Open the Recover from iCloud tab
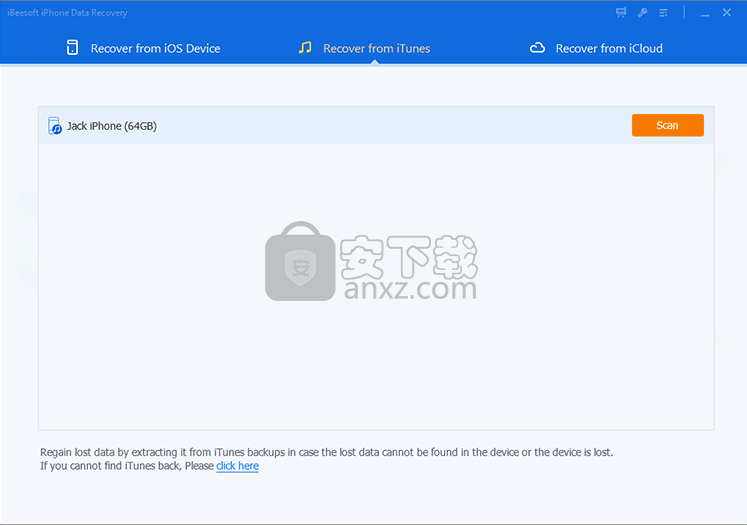The image size is (747, 526). pyautogui.click(x=596, y=48)
